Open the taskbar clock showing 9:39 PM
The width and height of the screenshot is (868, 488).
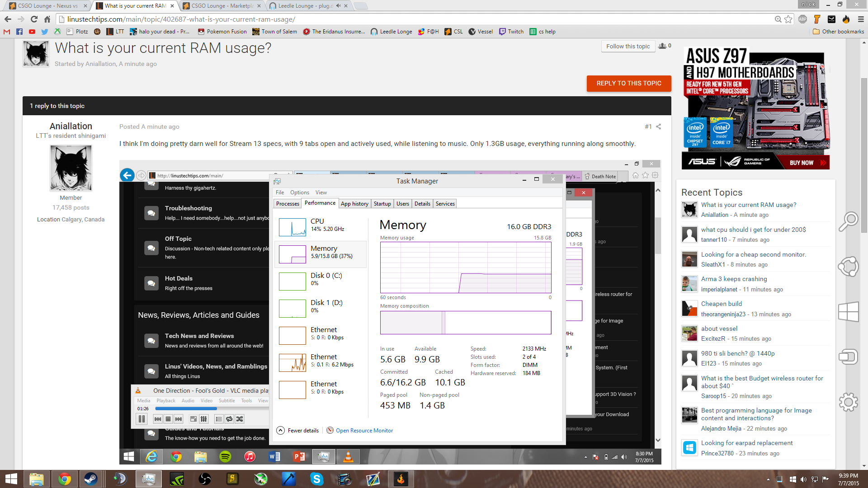tap(848, 479)
